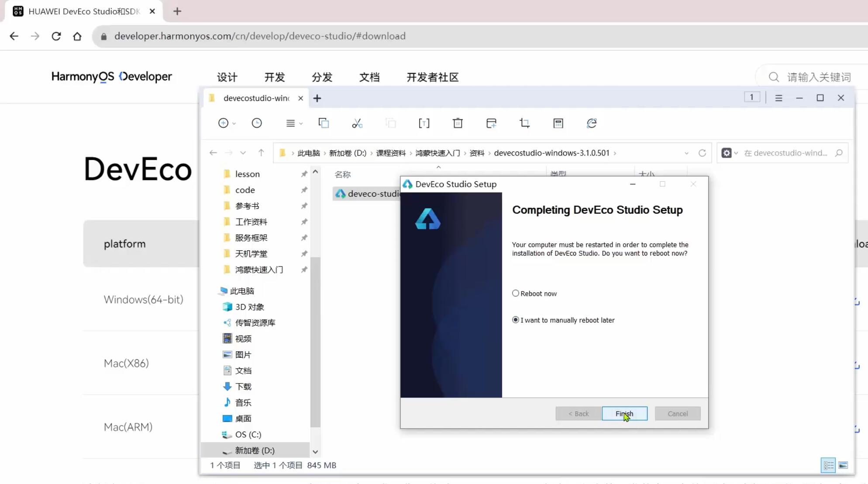Unpin the 服务框架 quick access folder
The height and width of the screenshot is (484, 868).
point(304,238)
